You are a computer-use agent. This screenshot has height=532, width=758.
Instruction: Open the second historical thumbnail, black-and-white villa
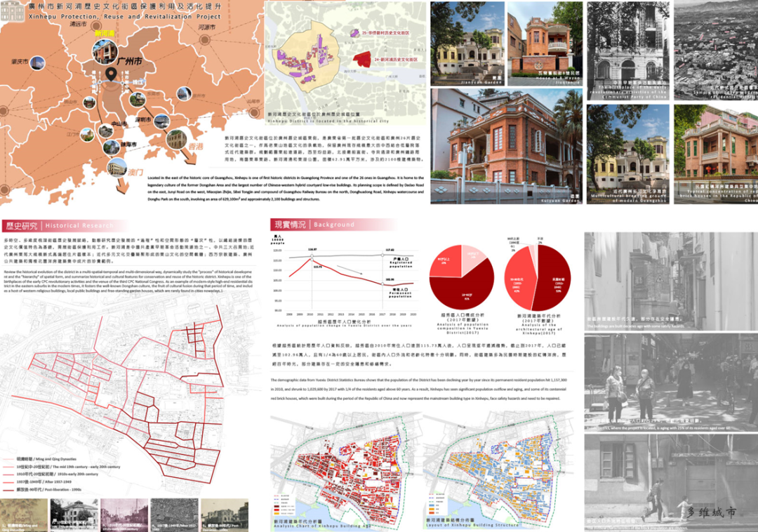74,515
